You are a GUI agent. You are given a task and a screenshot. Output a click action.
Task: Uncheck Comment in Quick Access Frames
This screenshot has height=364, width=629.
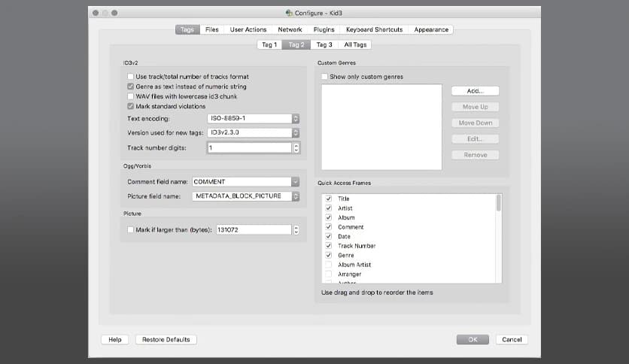[329, 227]
